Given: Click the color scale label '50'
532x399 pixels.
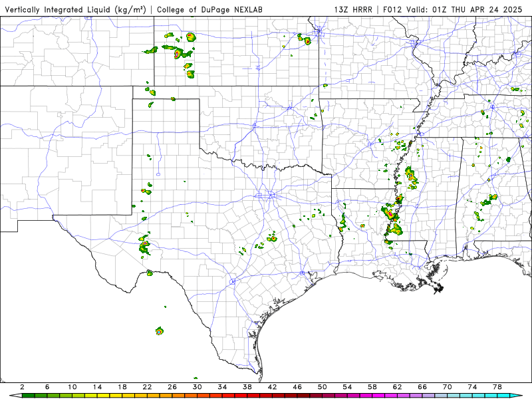Looking at the screenshot, I should (323, 387).
